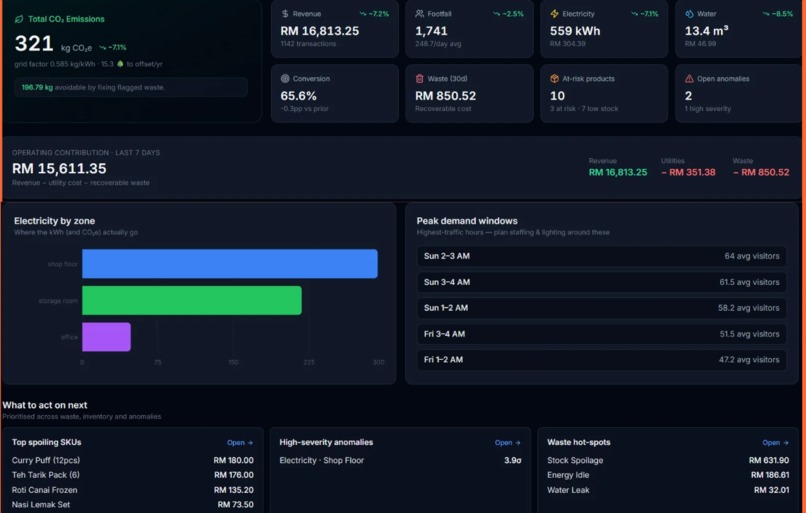Image resolution: width=806 pixels, height=513 pixels.
Task: Click the Nasi Lemak Set row
Action: click(133, 505)
